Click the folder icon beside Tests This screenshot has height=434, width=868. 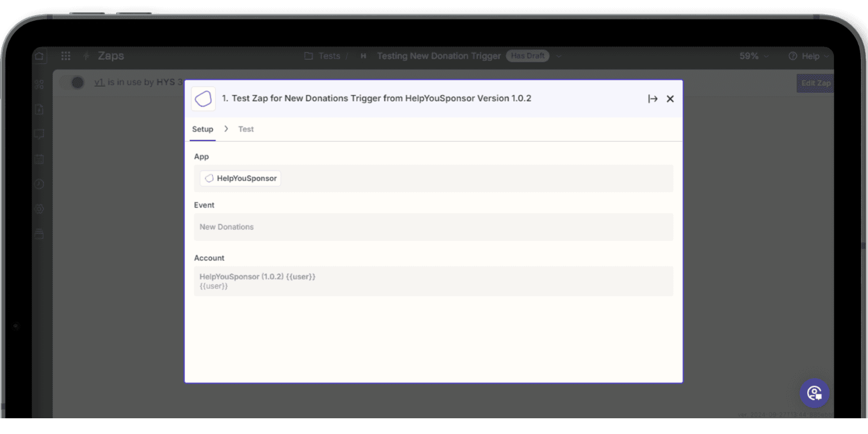[x=309, y=56]
